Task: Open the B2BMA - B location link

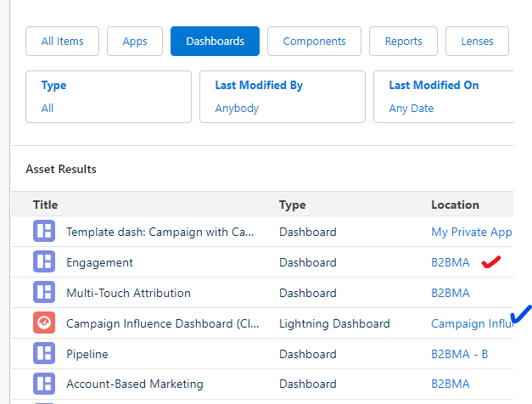Action: point(459,354)
